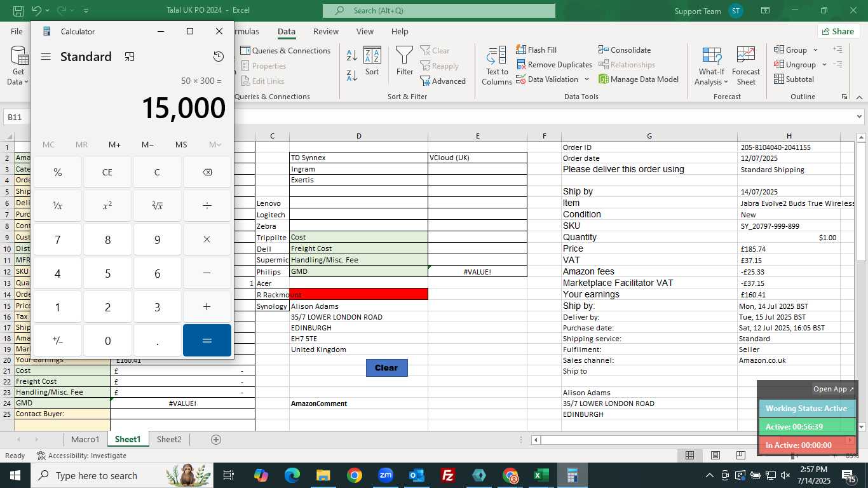Click Queries & Connections in ribbon
Image resolution: width=868 pixels, height=488 pixels.
coord(285,50)
